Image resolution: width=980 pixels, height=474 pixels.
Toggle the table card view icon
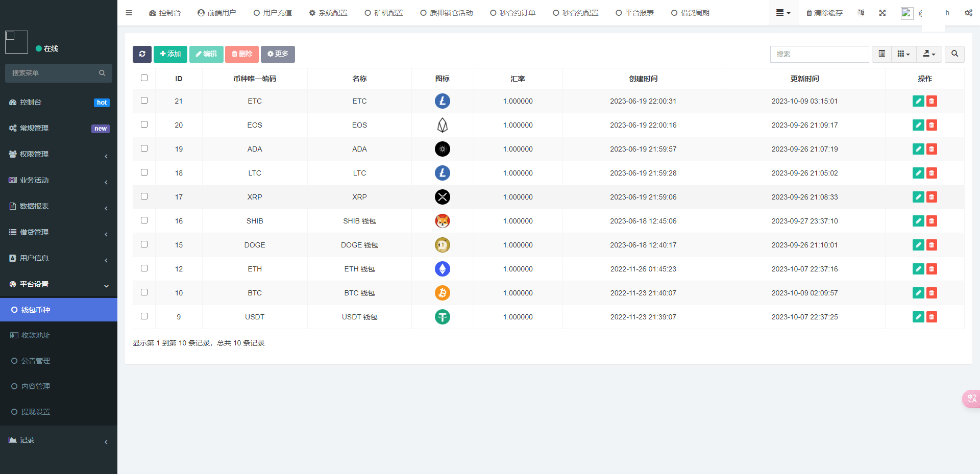click(881, 54)
